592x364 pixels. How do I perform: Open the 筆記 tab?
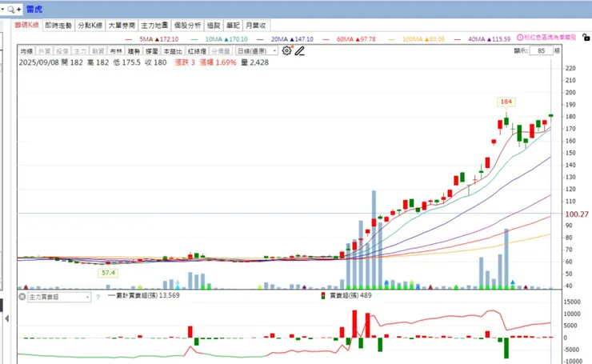233,26
